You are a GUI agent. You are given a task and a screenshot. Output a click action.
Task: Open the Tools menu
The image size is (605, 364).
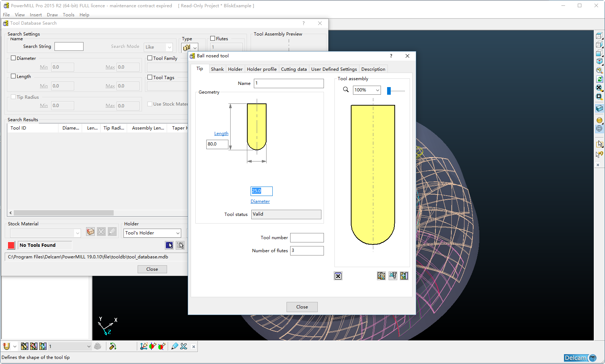[69, 15]
